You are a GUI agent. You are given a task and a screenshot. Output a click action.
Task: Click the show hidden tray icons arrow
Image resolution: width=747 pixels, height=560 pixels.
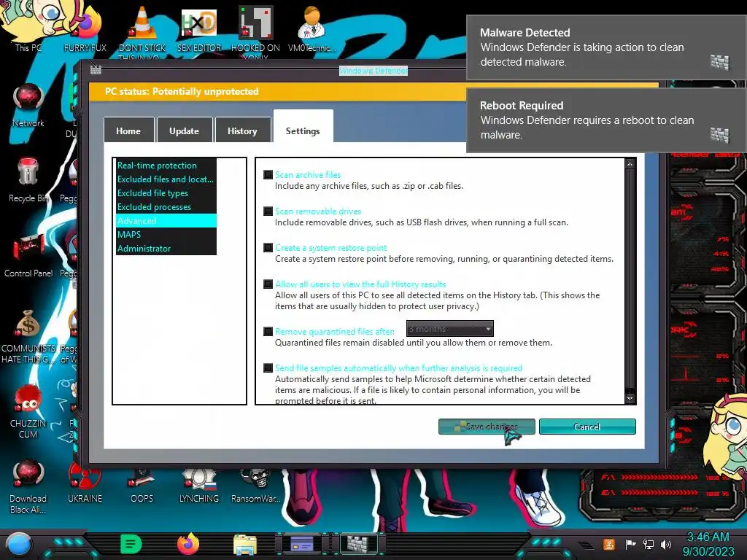(x=586, y=545)
